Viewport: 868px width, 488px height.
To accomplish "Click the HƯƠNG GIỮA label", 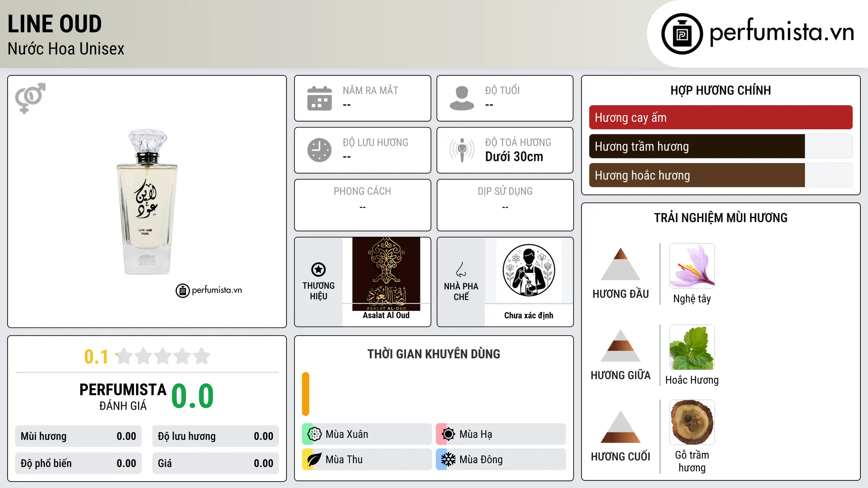I will pyautogui.click(x=620, y=375).
